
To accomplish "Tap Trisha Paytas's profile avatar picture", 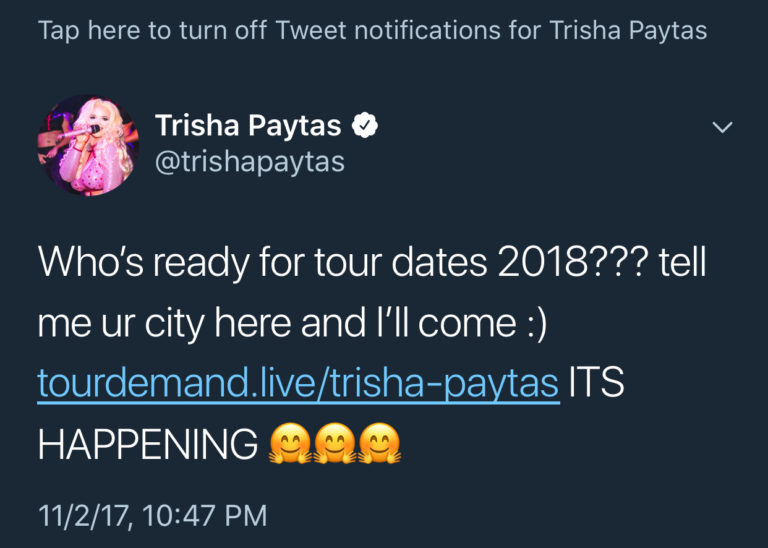I will click(86, 145).
